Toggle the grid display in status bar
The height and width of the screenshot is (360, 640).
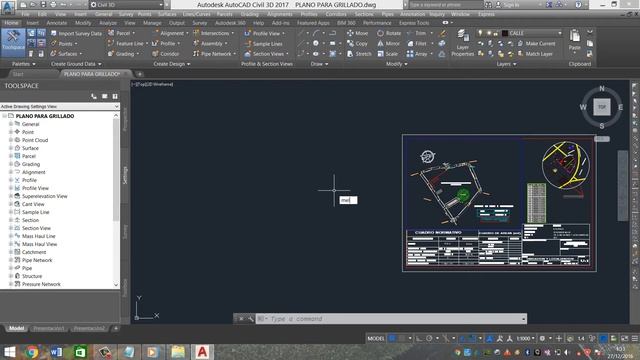click(392, 338)
